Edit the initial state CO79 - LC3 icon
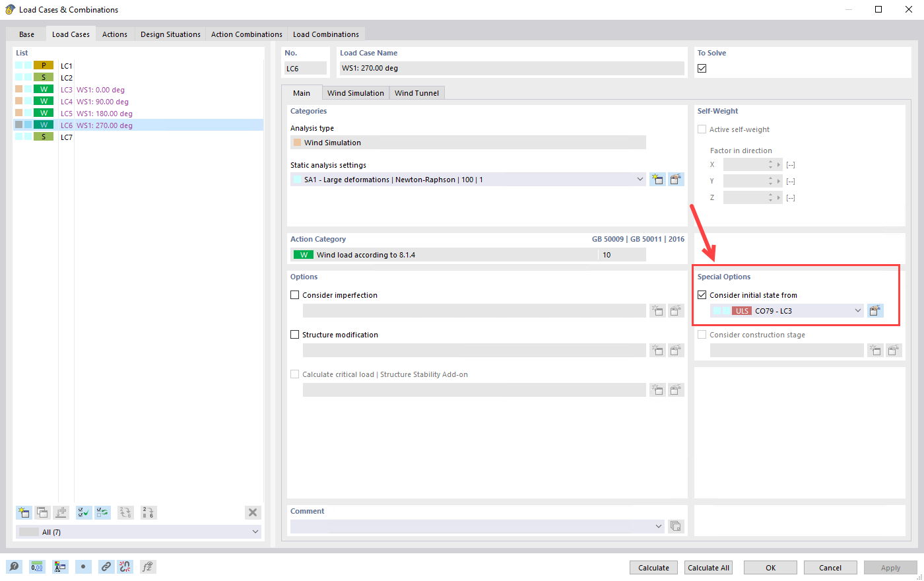Viewport: 924px width, 581px height. (x=875, y=311)
